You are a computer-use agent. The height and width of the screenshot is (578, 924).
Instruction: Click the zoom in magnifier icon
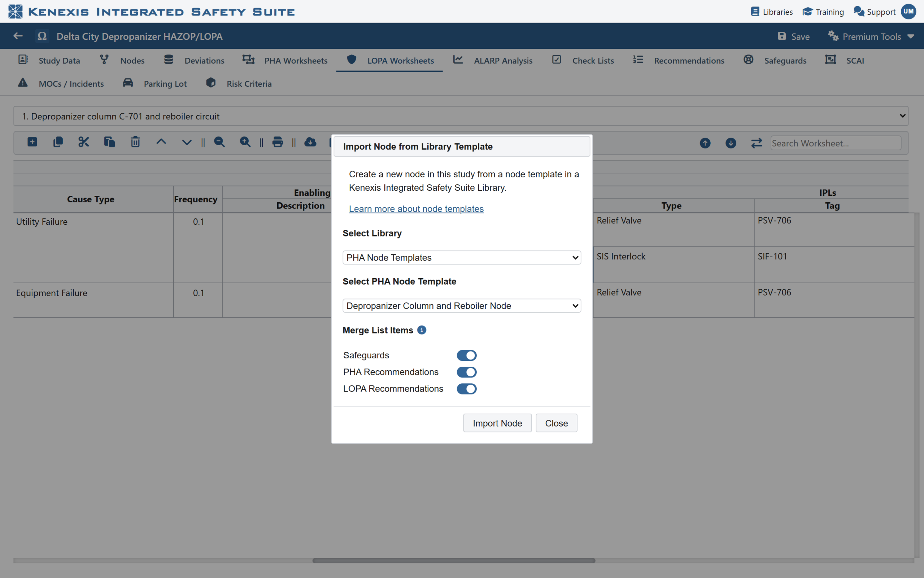click(x=245, y=142)
